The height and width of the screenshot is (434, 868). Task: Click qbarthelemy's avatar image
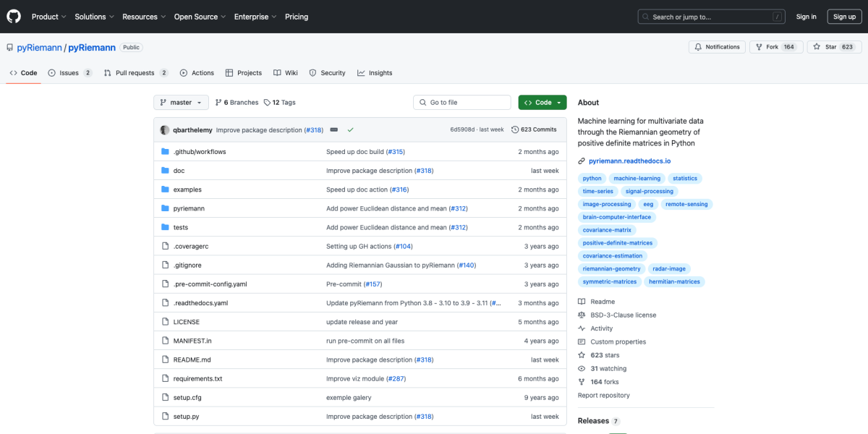point(166,129)
